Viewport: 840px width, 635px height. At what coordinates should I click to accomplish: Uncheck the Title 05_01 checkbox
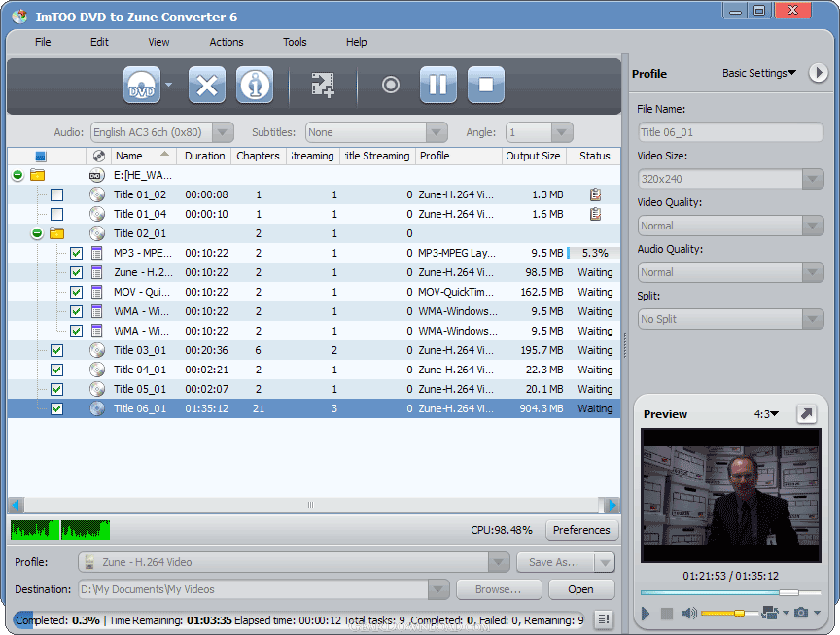pyautogui.click(x=56, y=389)
